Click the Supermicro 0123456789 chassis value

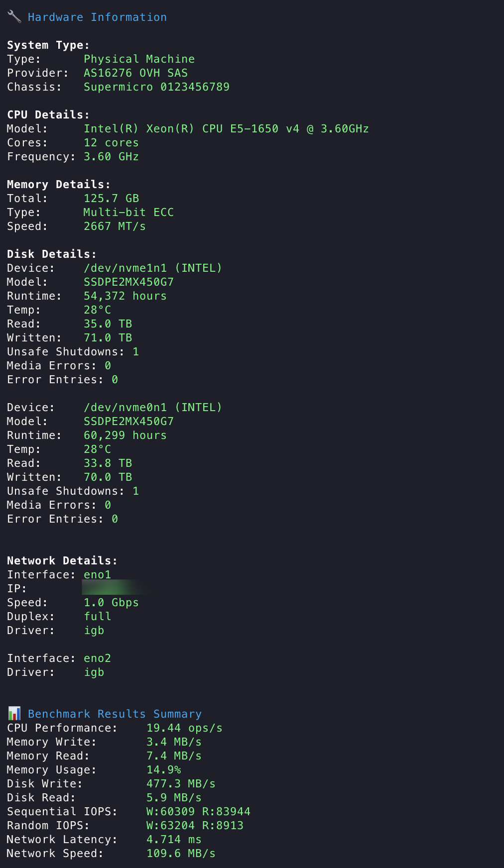[156, 87]
